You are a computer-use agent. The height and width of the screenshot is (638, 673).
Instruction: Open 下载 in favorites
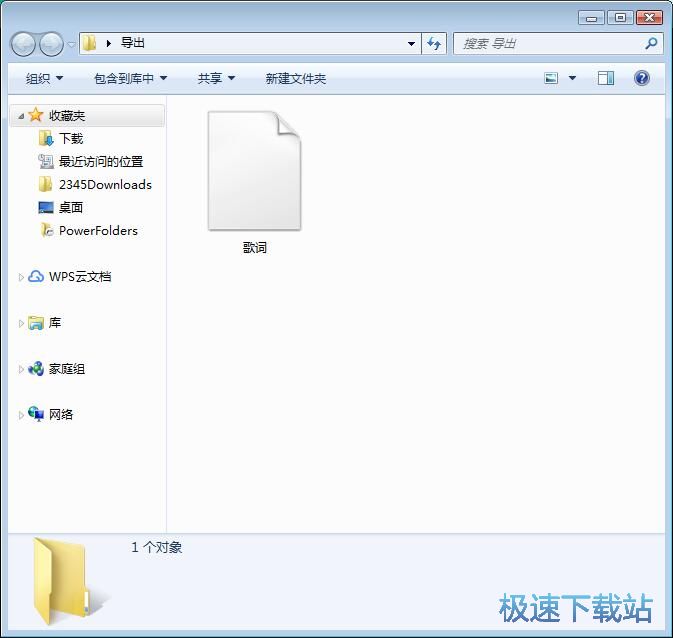click(71, 139)
